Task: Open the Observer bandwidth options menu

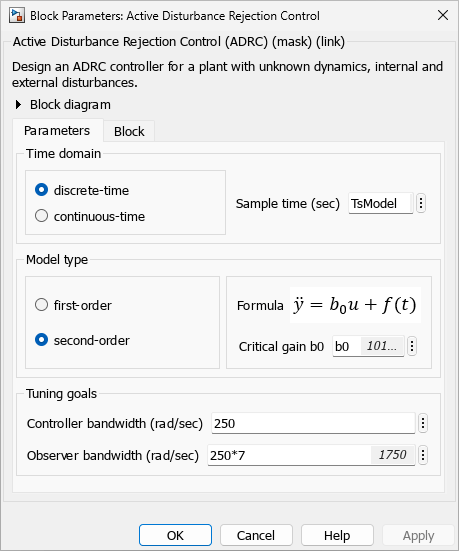Action: pos(423,455)
